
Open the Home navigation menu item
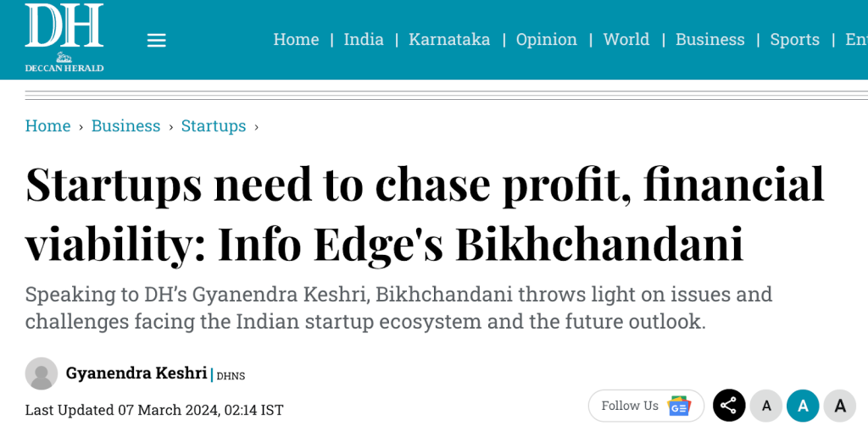pos(296,40)
